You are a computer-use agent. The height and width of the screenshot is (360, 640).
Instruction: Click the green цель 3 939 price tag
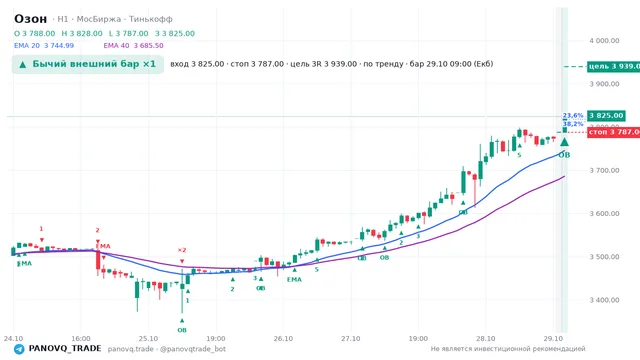click(x=613, y=67)
